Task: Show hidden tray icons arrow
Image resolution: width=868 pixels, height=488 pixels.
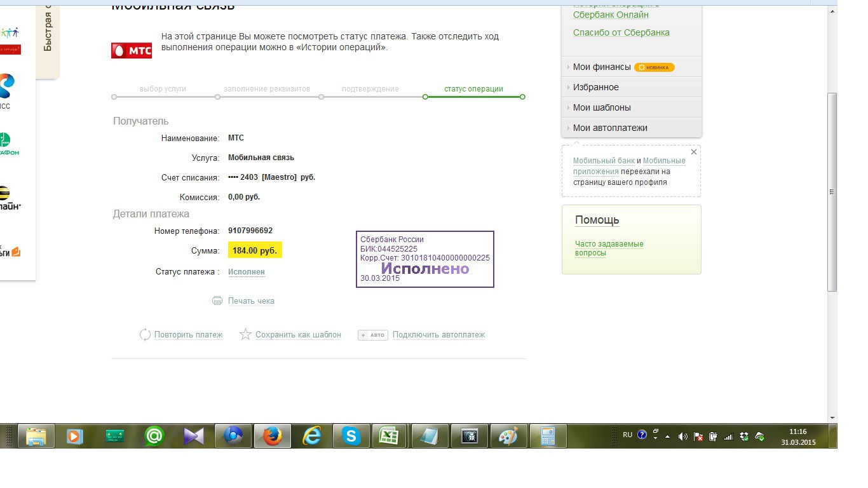Action: 667,437
